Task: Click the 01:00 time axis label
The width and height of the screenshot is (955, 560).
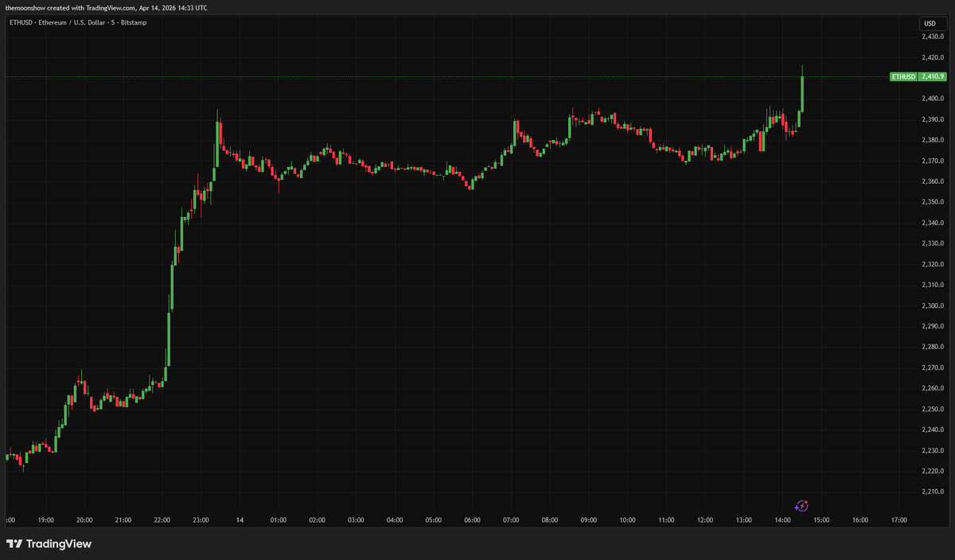Action: point(279,520)
